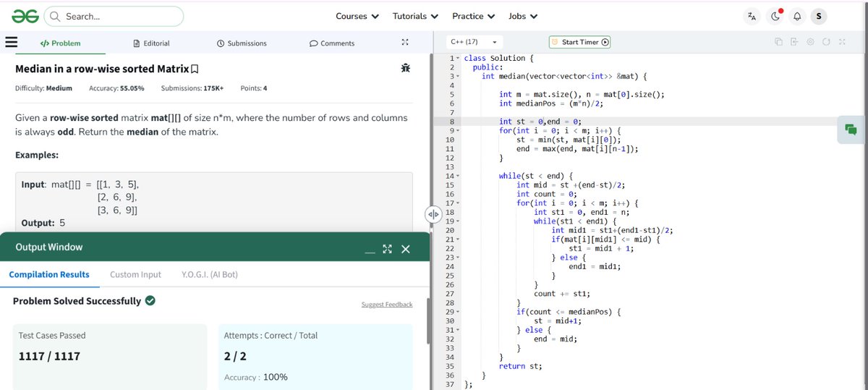Expand the code editor to fullscreen
The height and width of the screenshot is (390, 868).
[842, 42]
